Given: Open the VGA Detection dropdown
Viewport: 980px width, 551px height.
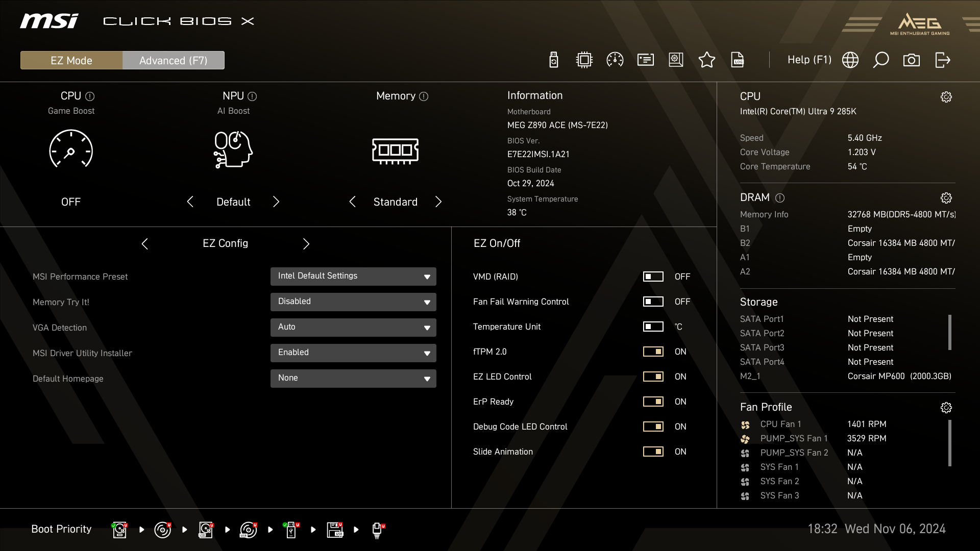Looking at the screenshot, I should [353, 328].
